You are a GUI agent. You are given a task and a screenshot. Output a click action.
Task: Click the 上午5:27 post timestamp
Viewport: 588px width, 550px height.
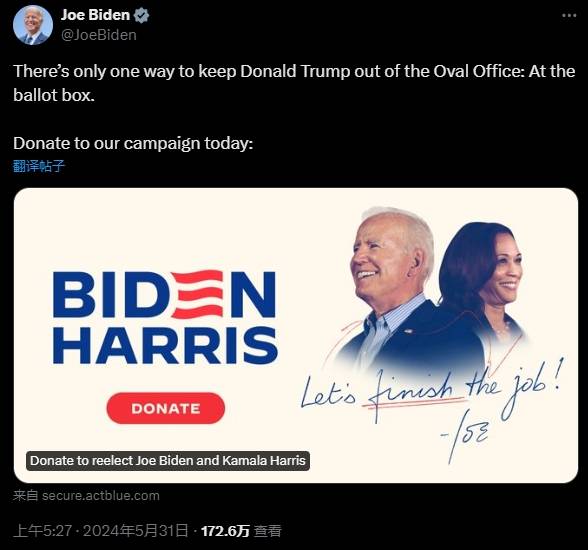click(42, 531)
